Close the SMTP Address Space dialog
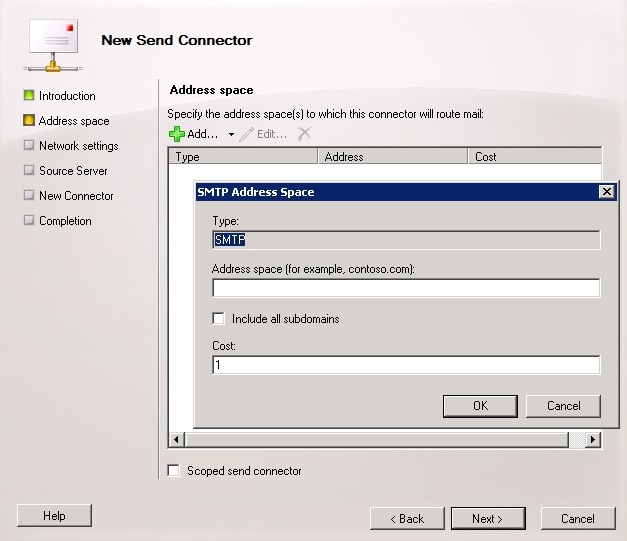This screenshot has height=541, width=627. [x=607, y=192]
